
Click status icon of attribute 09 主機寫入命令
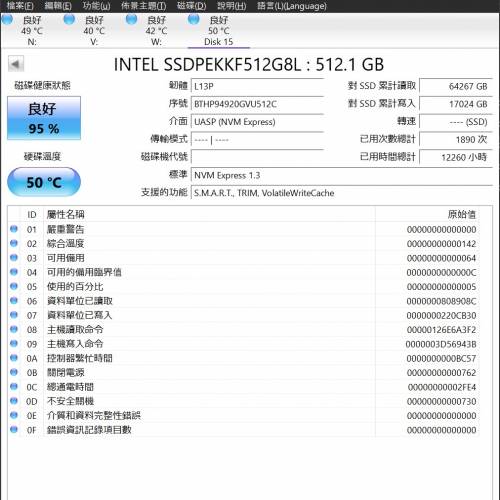[x=14, y=344]
